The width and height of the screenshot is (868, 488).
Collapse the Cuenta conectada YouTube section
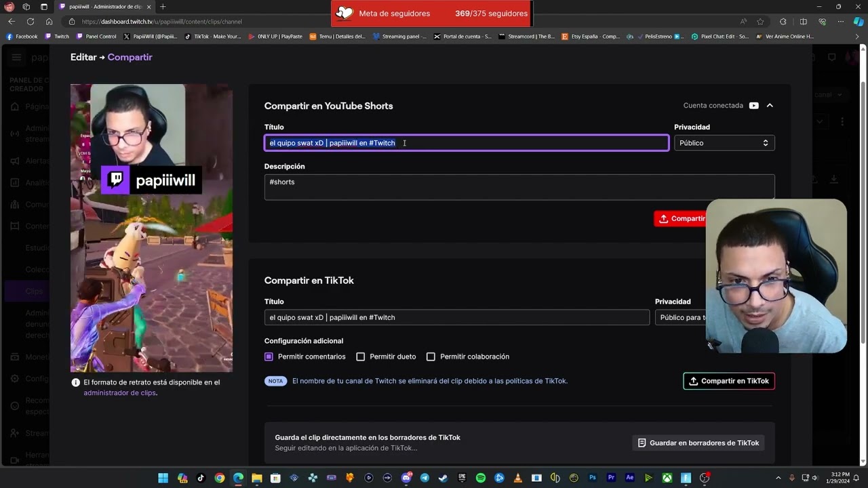770,106
